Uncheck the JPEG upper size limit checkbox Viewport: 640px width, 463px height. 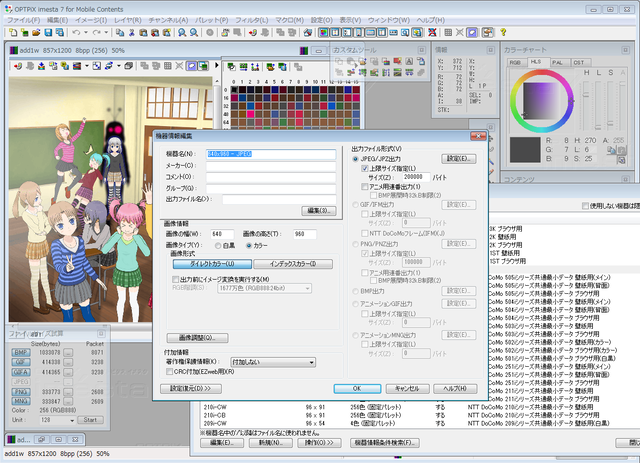(x=365, y=168)
